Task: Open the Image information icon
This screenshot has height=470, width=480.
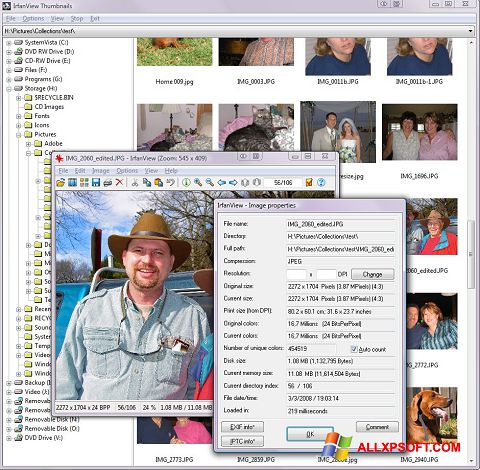Action: click(x=186, y=182)
